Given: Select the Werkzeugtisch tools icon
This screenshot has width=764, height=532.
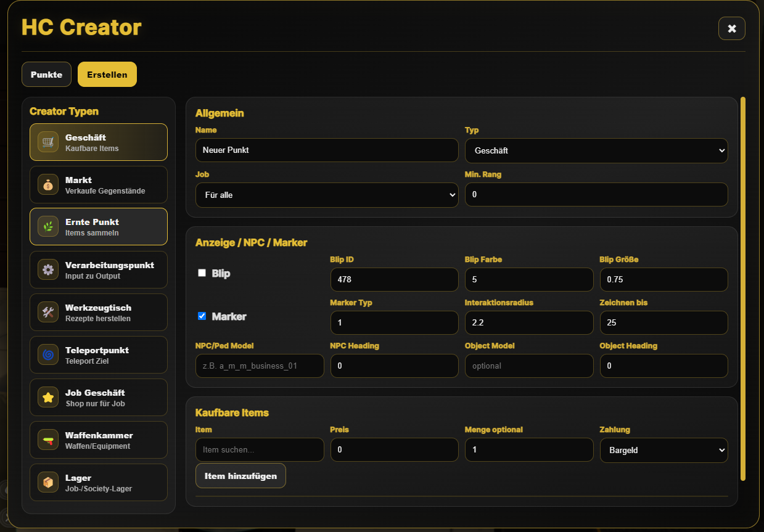Looking at the screenshot, I should (48, 313).
